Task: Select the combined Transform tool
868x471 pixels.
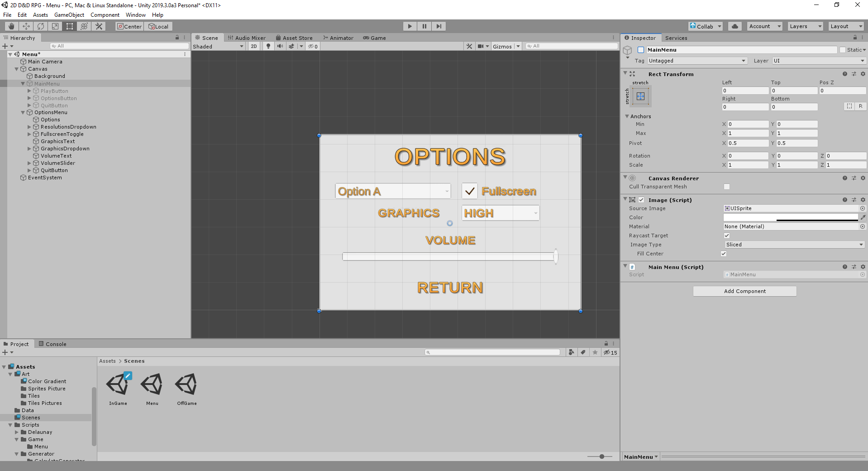Action: (84, 26)
